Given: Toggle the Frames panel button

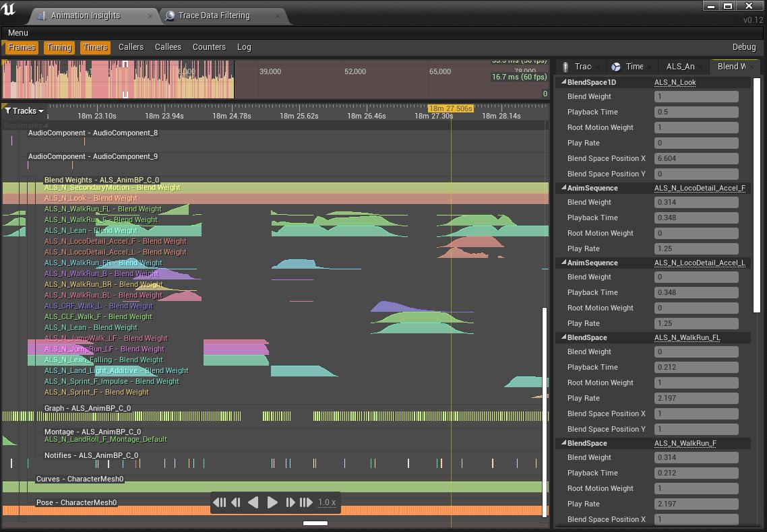Looking at the screenshot, I should [22, 47].
